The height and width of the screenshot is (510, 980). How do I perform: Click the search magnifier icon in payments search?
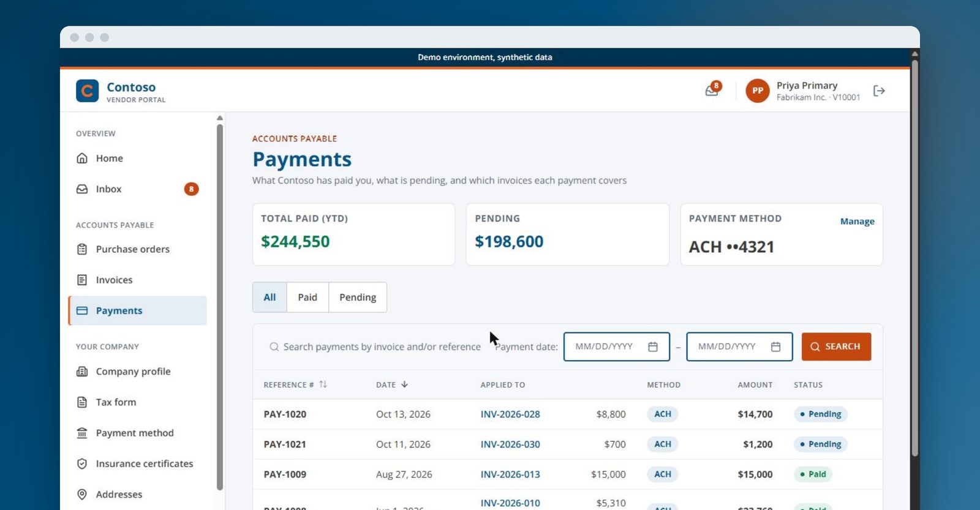[274, 347]
